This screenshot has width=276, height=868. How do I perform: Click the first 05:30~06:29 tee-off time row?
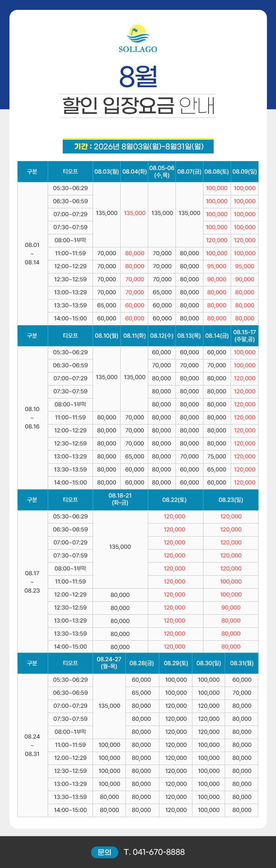point(70,188)
